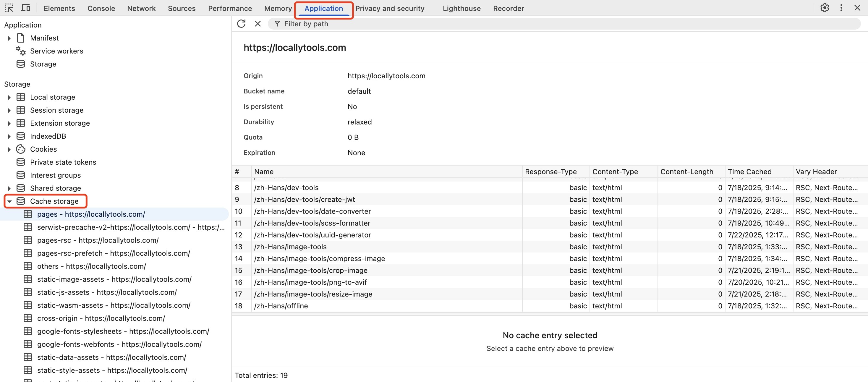
Task: Sort by the Time Cached column header
Action: click(x=749, y=171)
